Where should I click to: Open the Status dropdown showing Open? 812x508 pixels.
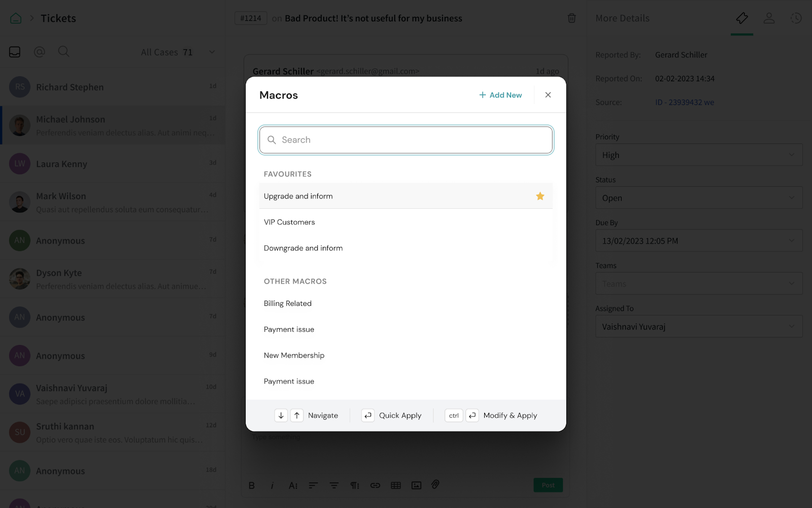[x=698, y=198]
